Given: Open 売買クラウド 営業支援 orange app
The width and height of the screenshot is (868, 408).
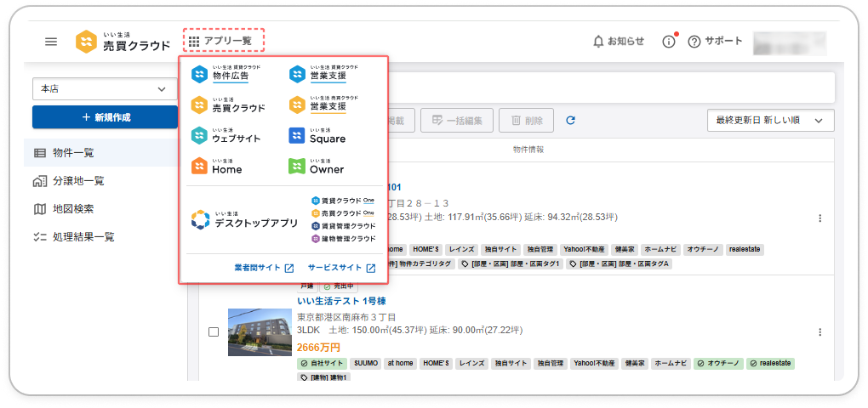Looking at the screenshot, I should click(324, 105).
